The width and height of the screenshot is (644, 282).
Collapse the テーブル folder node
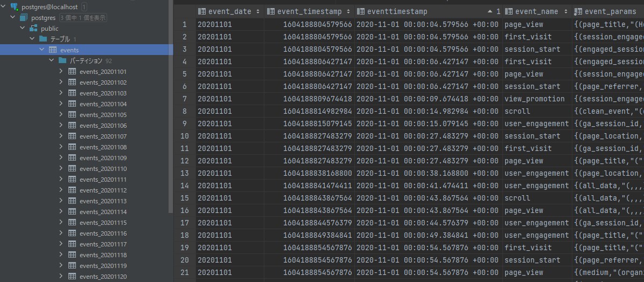click(x=32, y=39)
